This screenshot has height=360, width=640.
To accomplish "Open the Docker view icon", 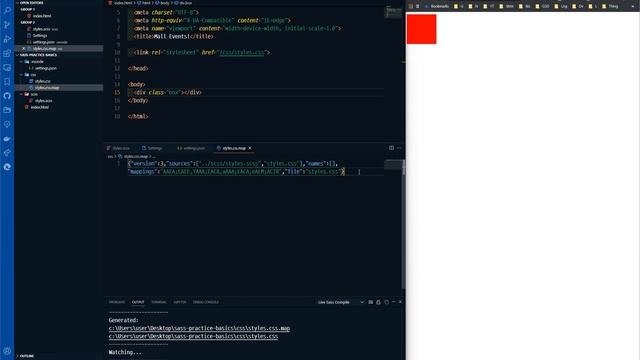I will click(7, 138).
